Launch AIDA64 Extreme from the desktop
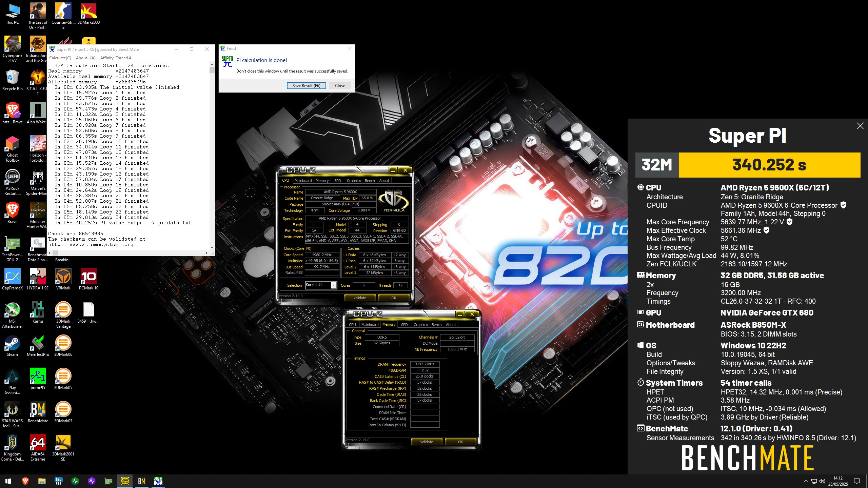 tap(38, 448)
